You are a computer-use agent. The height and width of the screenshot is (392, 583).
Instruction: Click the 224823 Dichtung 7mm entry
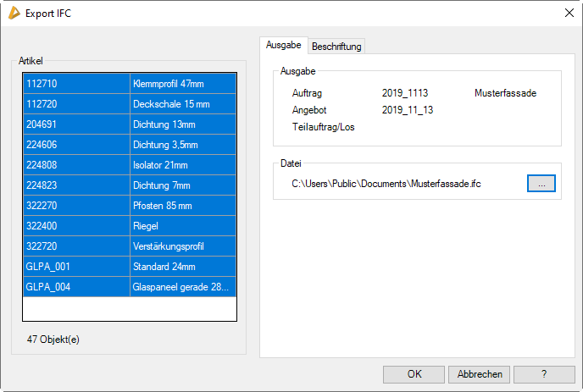[129, 185]
